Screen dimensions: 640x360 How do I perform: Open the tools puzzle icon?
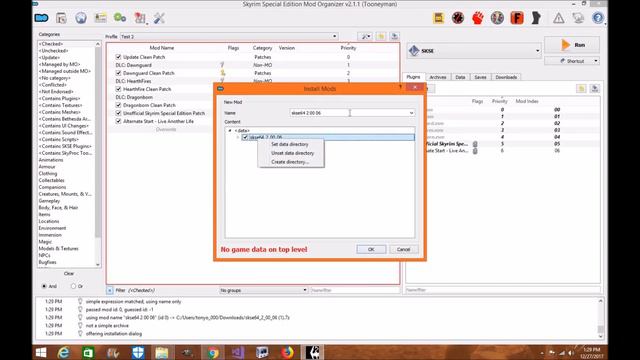coord(140,18)
